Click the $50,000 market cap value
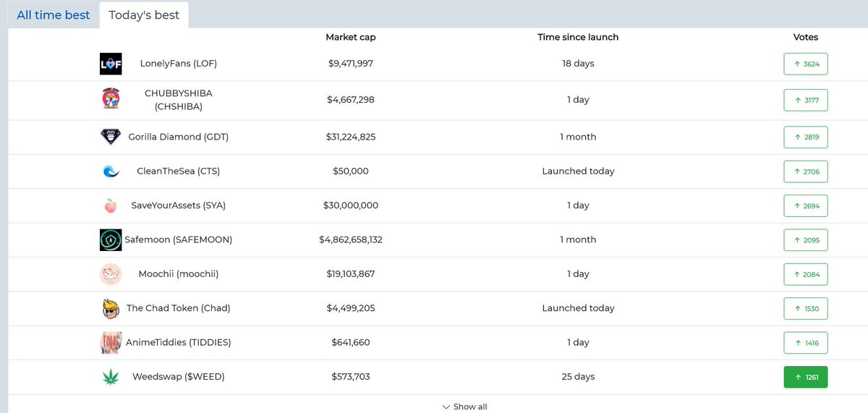 [351, 171]
